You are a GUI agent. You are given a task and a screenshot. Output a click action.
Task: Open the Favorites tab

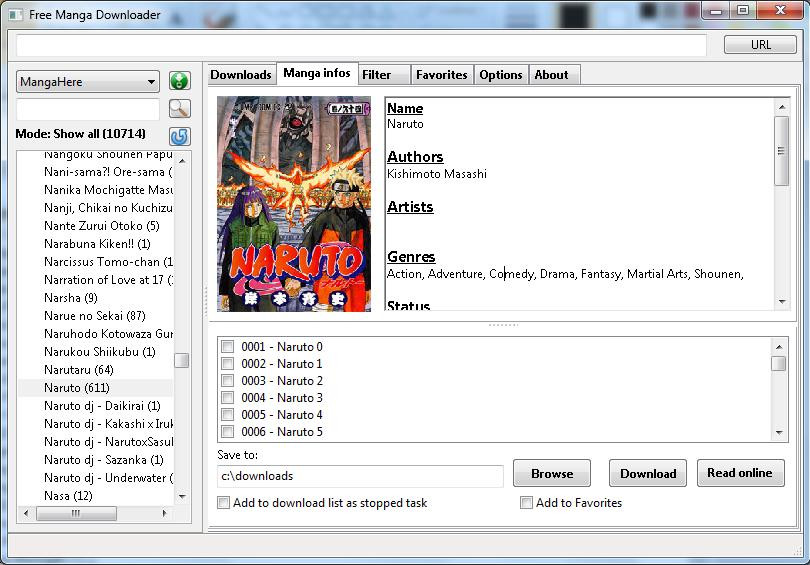click(x=442, y=75)
